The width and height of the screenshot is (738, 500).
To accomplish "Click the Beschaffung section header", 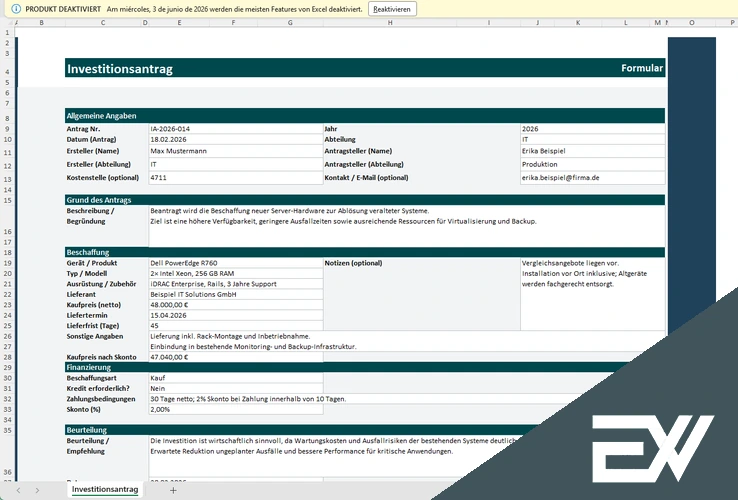I will coord(365,252).
